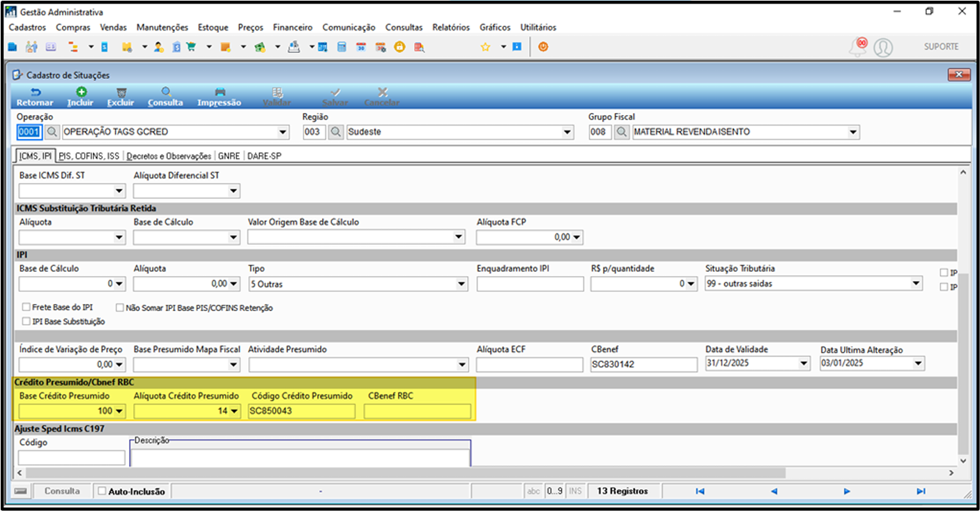This screenshot has height=511, width=980.
Task: Go to the first record arrow
Action: (699, 491)
